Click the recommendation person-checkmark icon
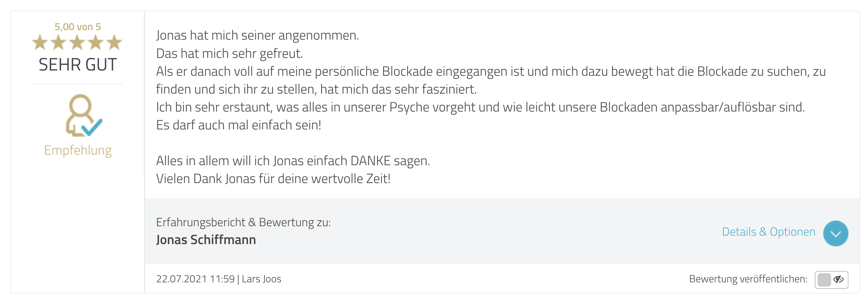868x303 pixels. 83,115
